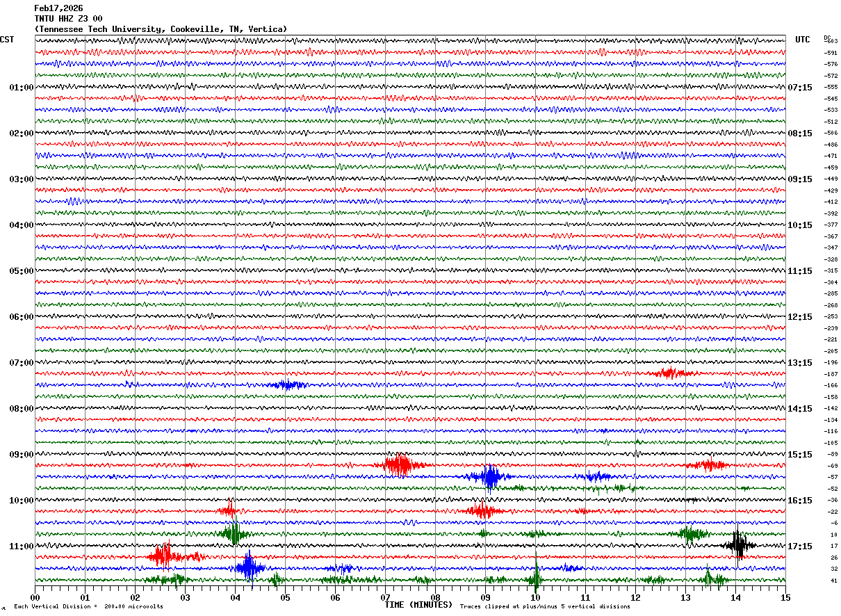Click the 09 minute tick on the axis
841x616 pixels.
click(485, 597)
